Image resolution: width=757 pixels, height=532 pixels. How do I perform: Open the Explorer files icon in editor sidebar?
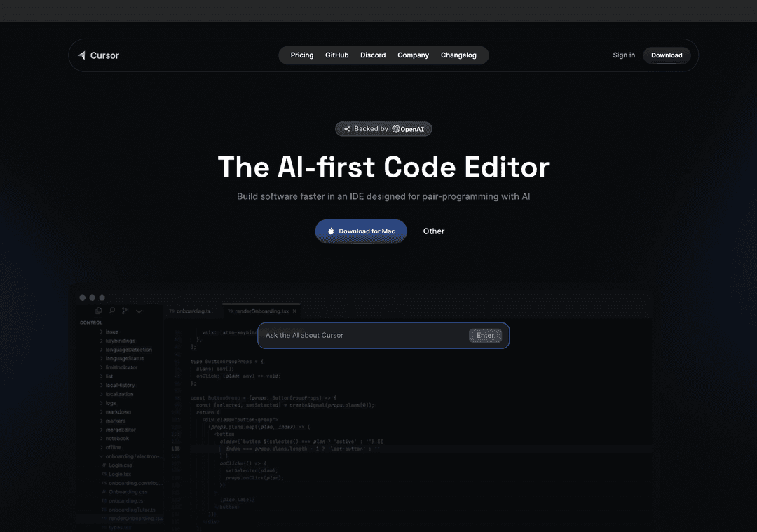tap(98, 311)
